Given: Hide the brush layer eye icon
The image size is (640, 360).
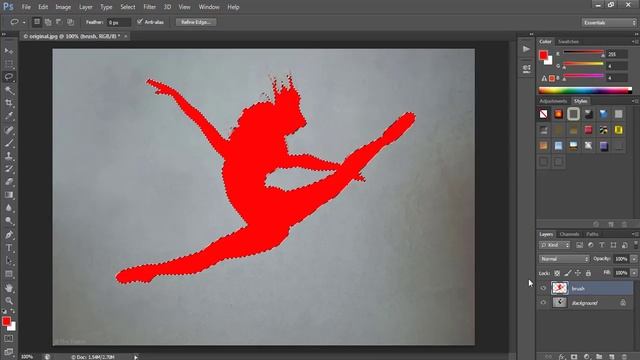Looking at the screenshot, I should point(543,288).
